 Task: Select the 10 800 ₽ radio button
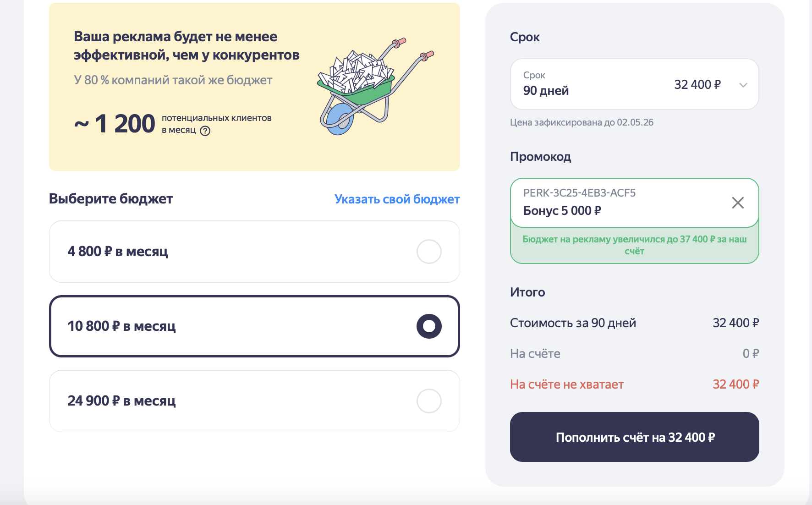[x=429, y=326]
